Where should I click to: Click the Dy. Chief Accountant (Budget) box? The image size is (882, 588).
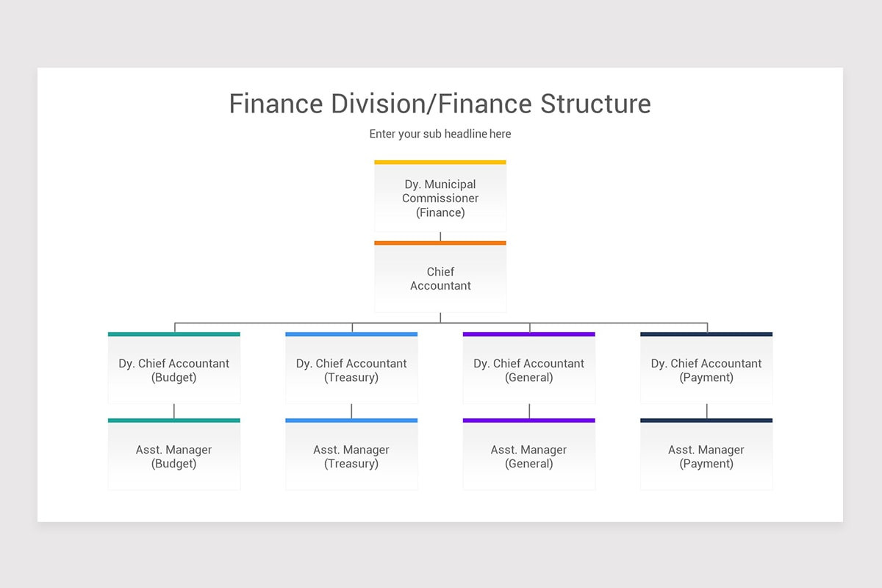(x=174, y=369)
